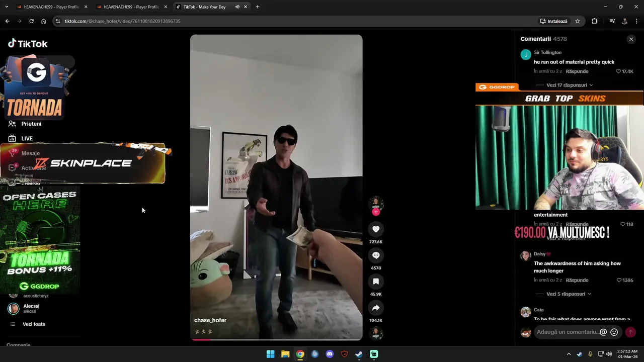This screenshot has width=644, height=362.
Task: Close the comments panel
Action: click(631, 39)
